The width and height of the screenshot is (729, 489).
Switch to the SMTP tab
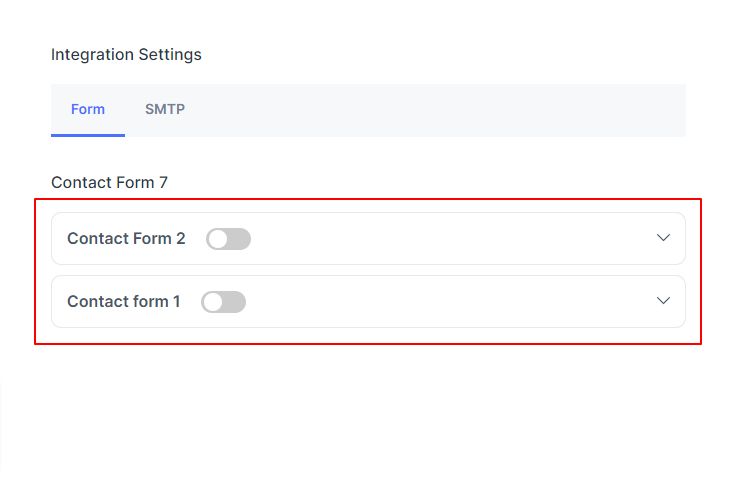(x=165, y=109)
